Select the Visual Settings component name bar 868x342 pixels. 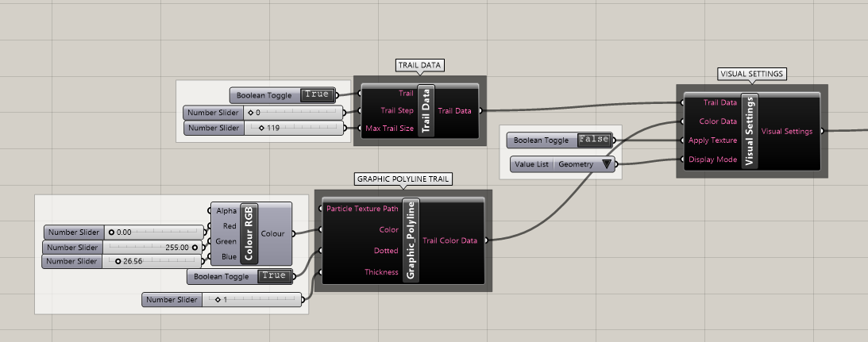(x=750, y=131)
